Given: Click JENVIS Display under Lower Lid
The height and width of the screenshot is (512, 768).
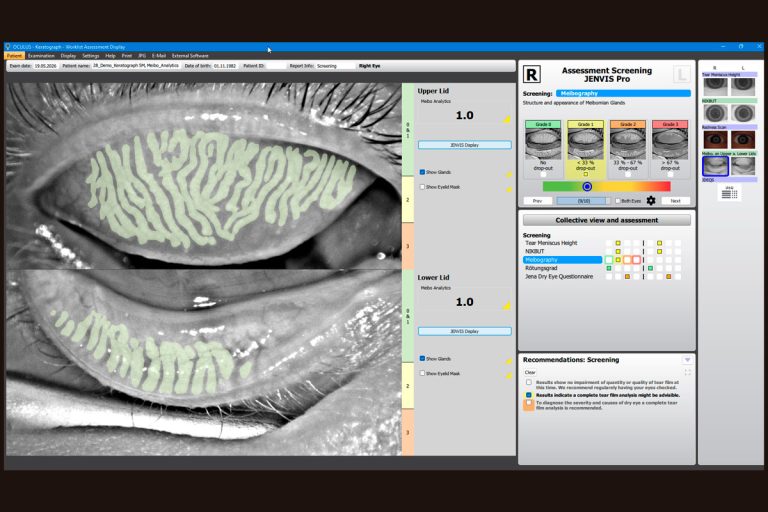Looking at the screenshot, I should click(x=464, y=331).
